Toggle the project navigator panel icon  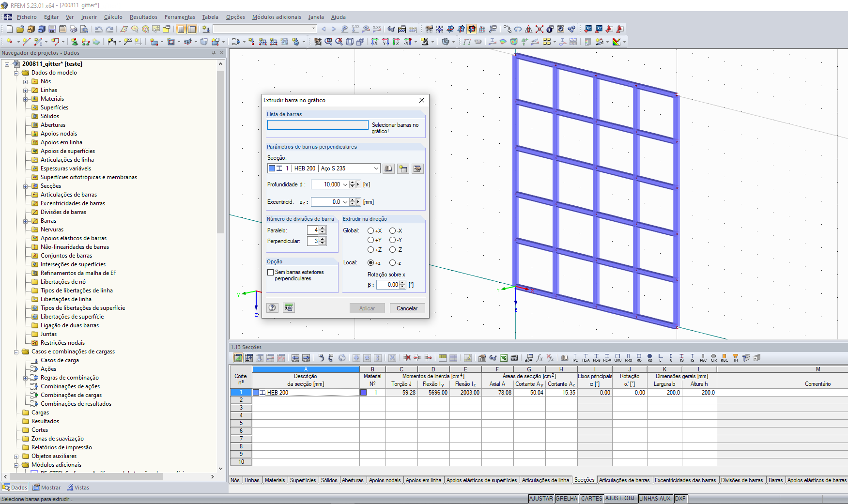[181, 29]
